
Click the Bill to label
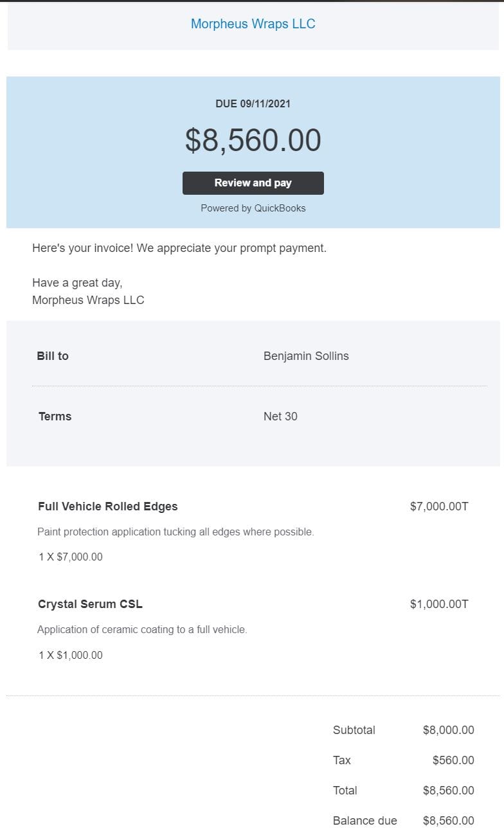(x=53, y=356)
